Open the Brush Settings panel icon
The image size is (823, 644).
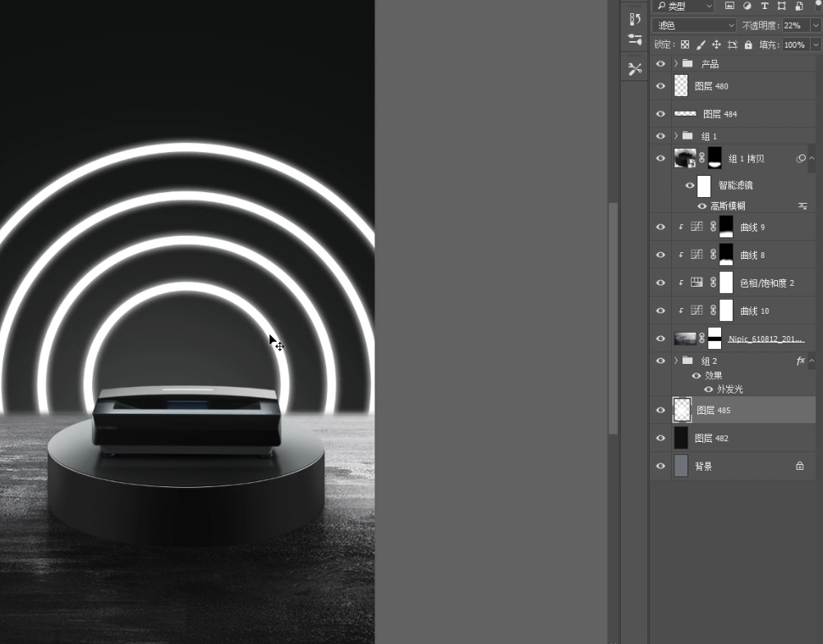tap(635, 39)
